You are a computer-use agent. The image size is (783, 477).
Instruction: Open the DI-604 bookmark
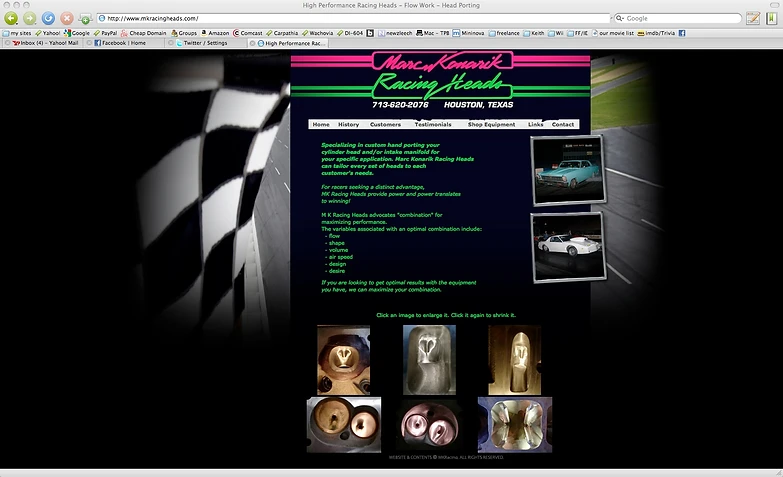(350, 33)
